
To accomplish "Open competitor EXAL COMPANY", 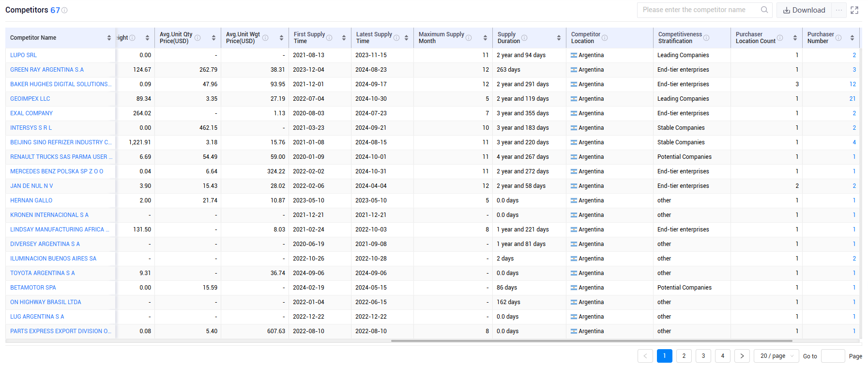I will click(31, 113).
